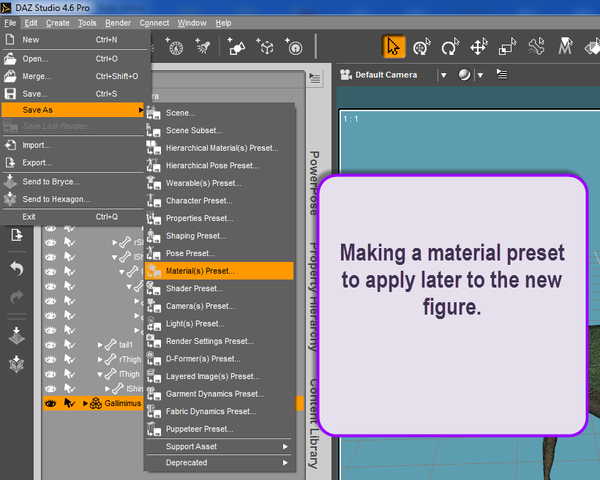Viewport: 600px width, 480px height.
Task: Create a new point light
Action: [x=174, y=47]
